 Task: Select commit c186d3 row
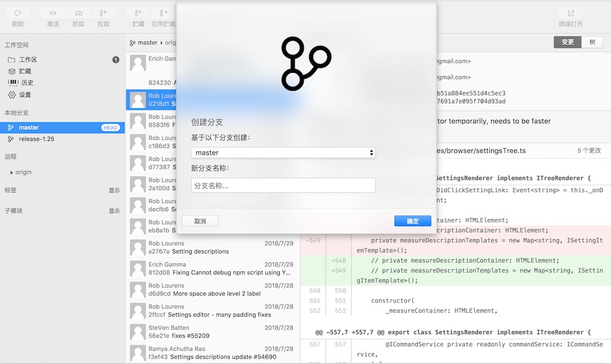pos(151,142)
